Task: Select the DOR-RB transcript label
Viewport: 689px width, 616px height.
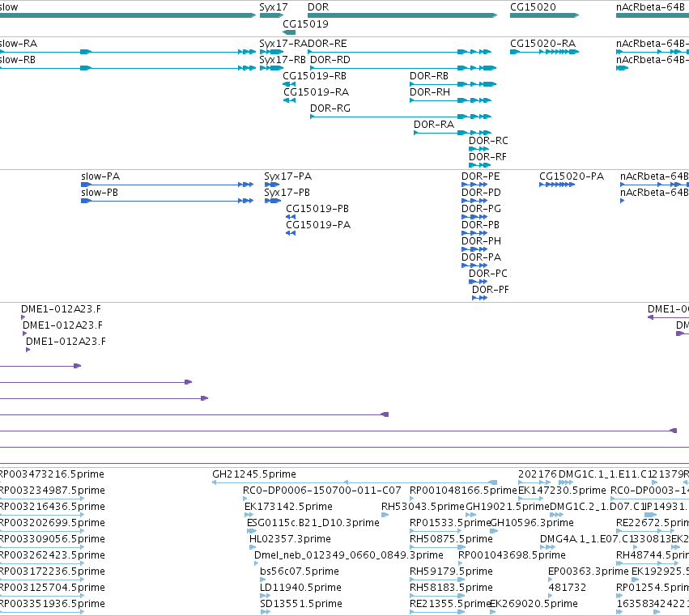Action: 429,76
